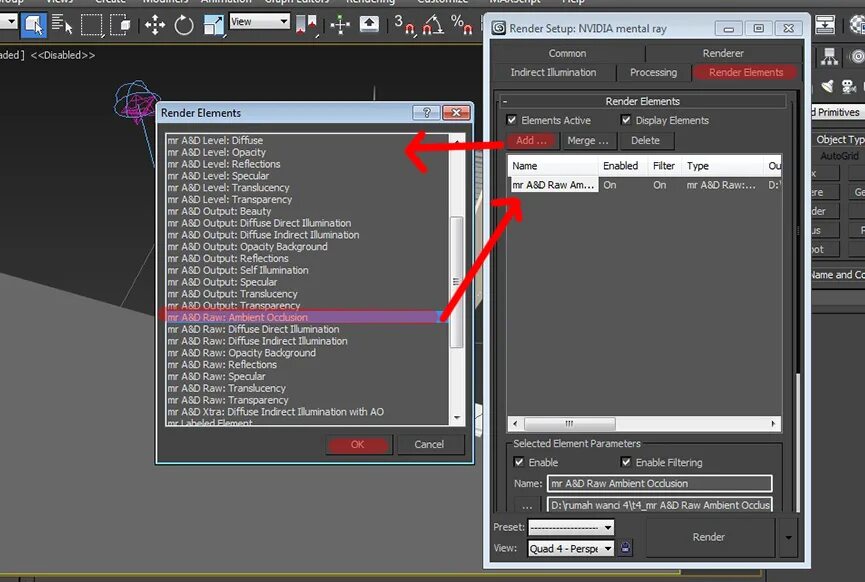Viewport: 865px width, 582px height.
Task: Click the element Name input field
Action: [x=660, y=484]
